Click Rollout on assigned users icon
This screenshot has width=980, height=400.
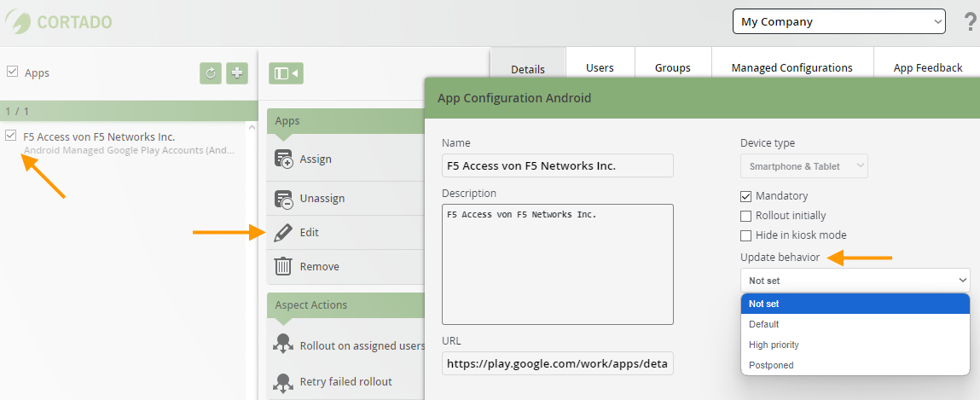tap(284, 345)
